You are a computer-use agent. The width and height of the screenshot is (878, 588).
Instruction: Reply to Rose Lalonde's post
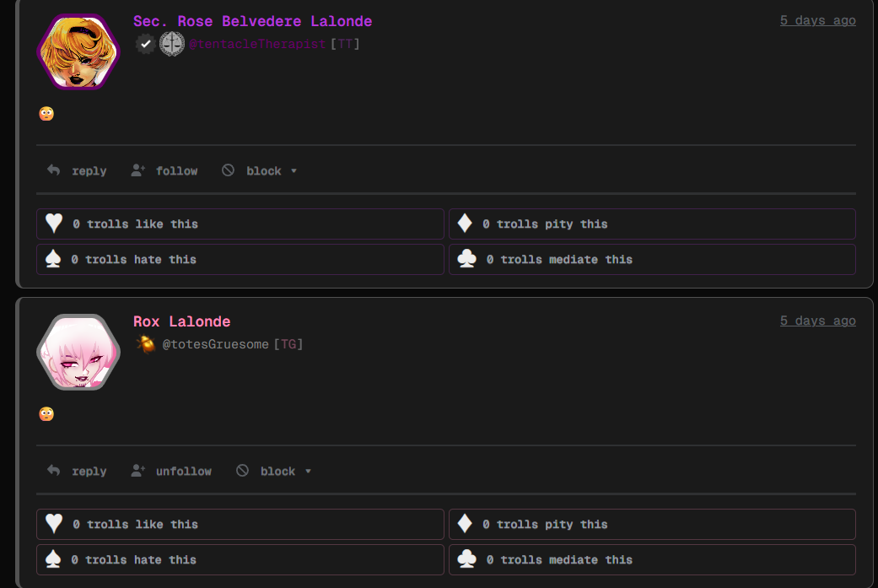point(77,170)
